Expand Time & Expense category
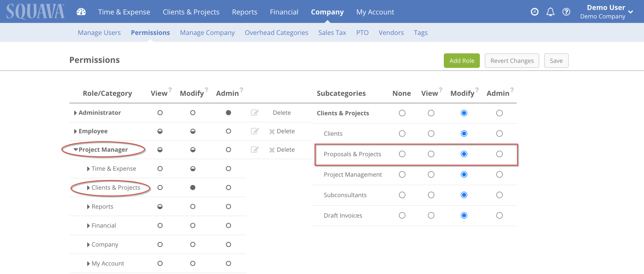Viewport: 644px width, 274px height. pos(88,169)
